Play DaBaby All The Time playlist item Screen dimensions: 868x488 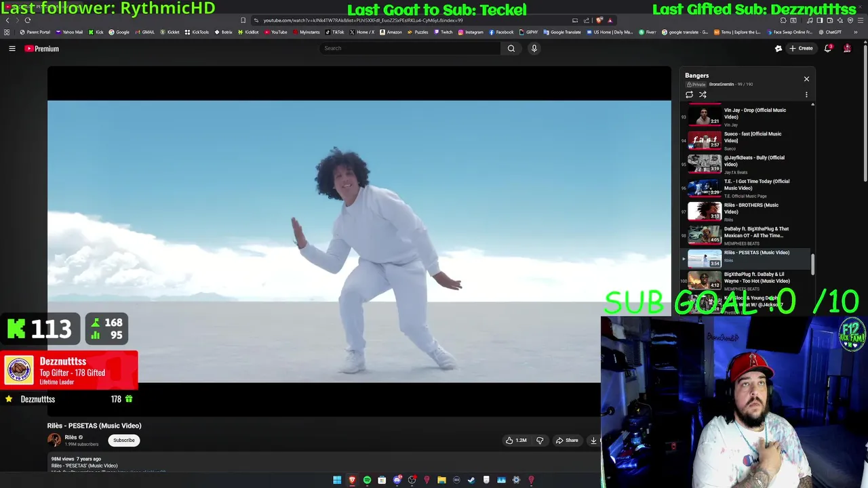746,235
